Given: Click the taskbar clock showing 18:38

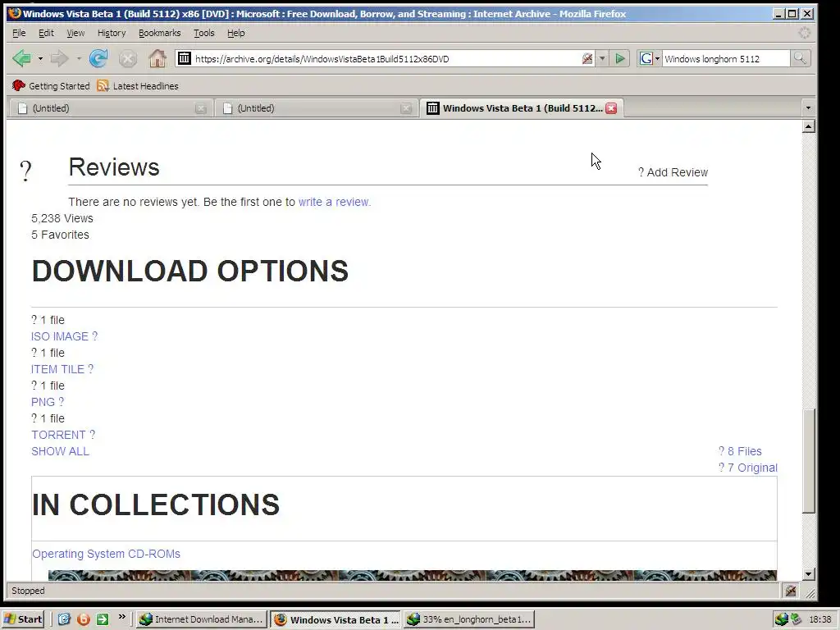Looking at the screenshot, I should 819,619.
